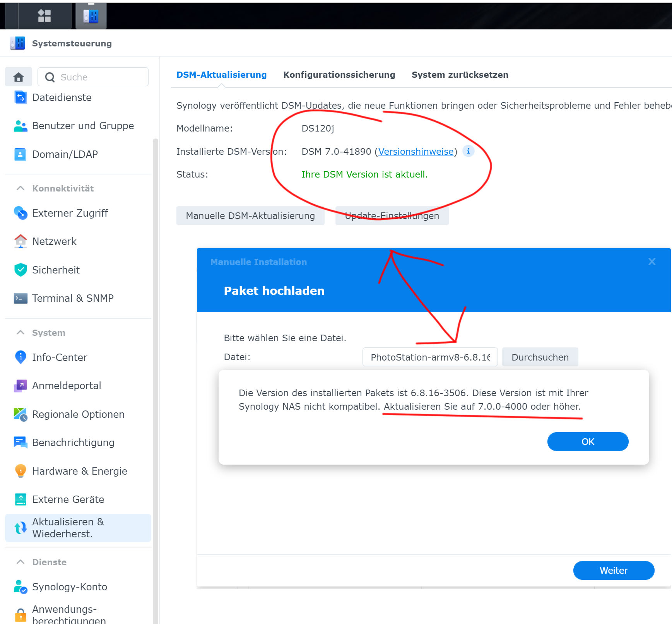This screenshot has width=672, height=624.
Task: Open the System zurücksetzen tab
Action: click(x=460, y=75)
